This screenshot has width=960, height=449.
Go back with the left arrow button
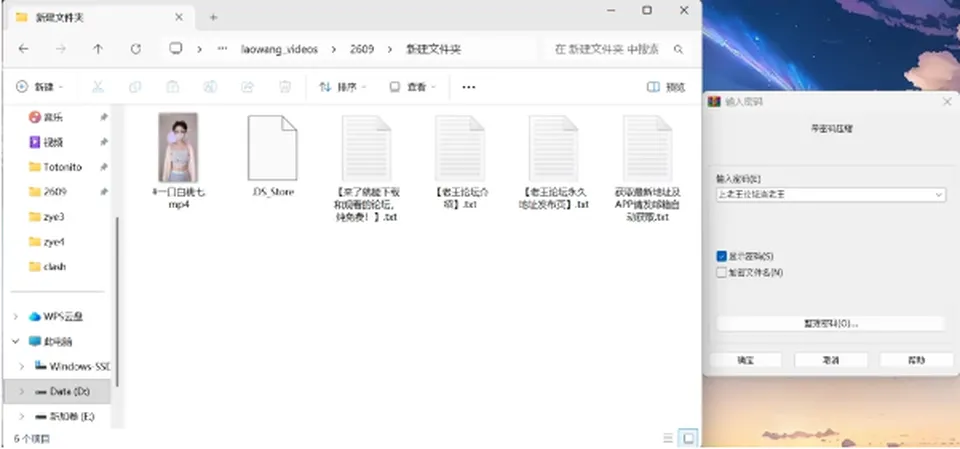click(x=23, y=49)
